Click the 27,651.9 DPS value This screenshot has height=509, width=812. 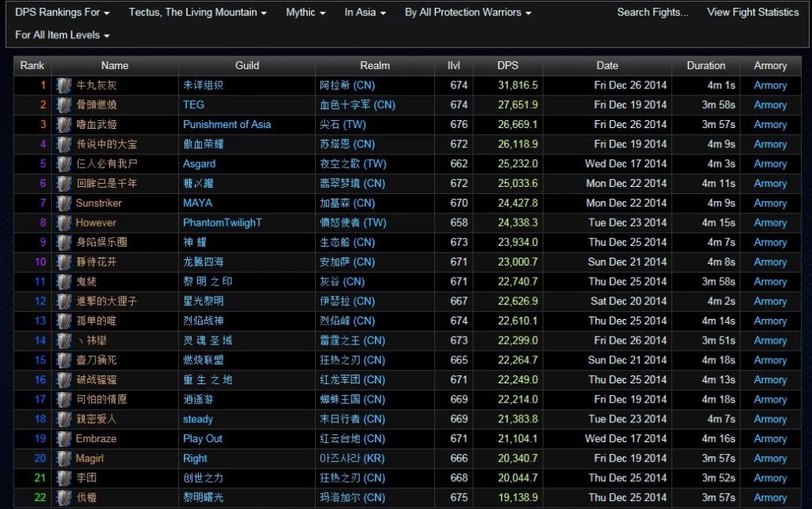pyautogui.click(x=518, y=105)
